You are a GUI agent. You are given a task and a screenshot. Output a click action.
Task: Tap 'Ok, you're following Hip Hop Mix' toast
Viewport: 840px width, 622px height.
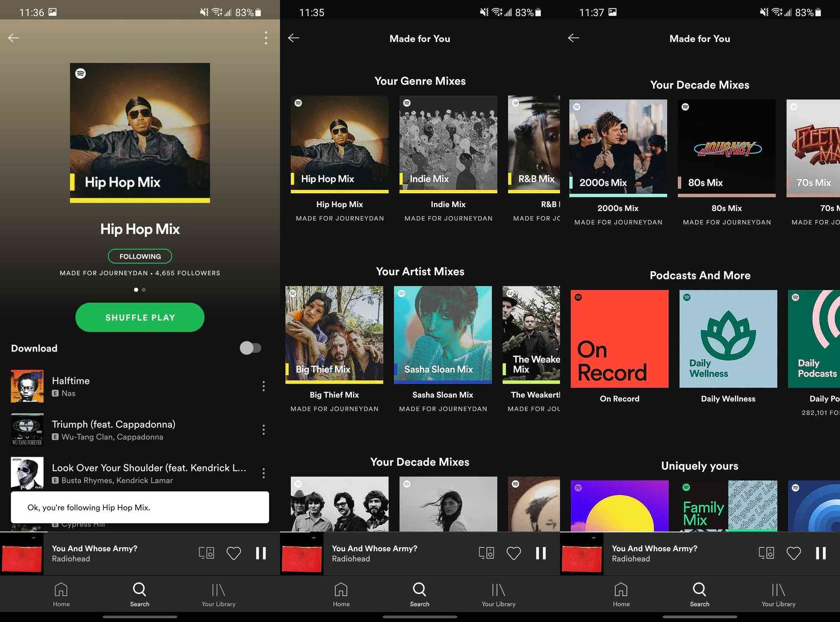[140, 507]
